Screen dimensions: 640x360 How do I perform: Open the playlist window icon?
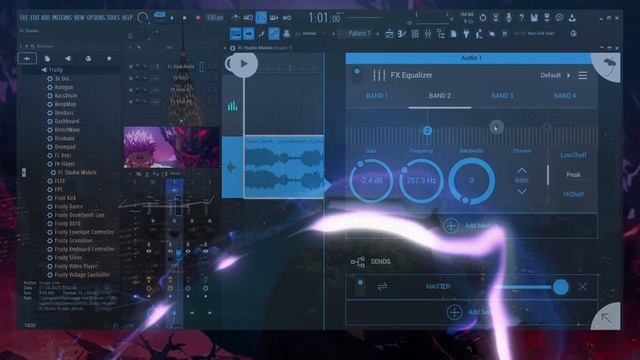389,34
